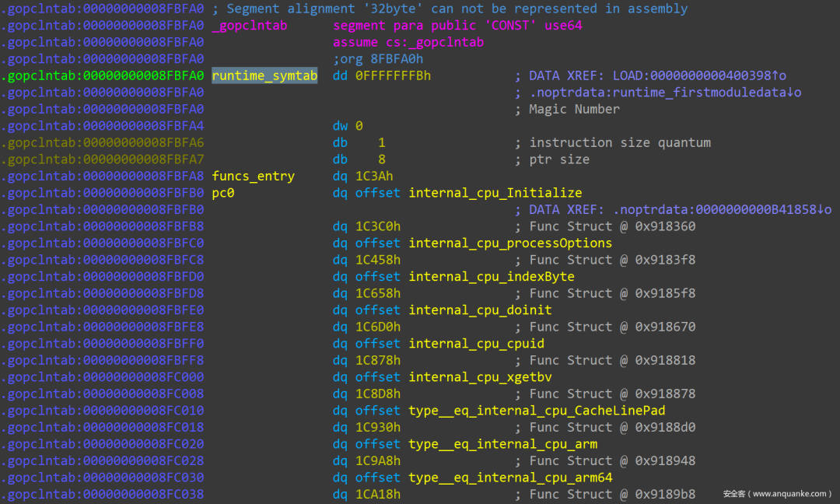
Task: Select the 1C3Ah value at funcs_entry
Action: [x=374, y=177]
